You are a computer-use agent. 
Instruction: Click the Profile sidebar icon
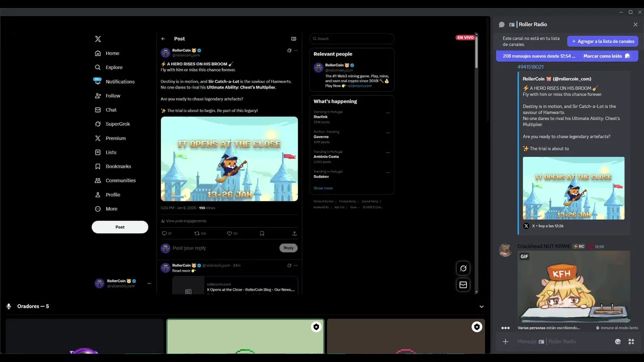coord(98,195)
